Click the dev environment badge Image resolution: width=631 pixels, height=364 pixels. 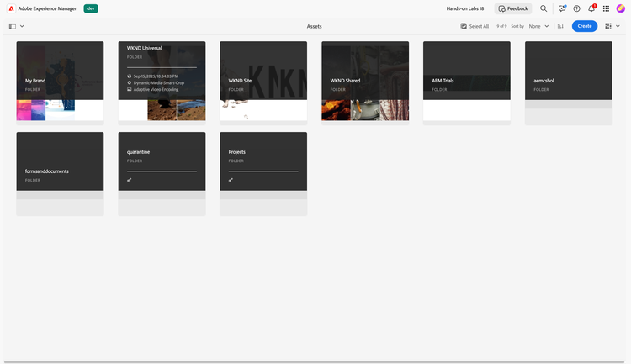(x=91, y=8)
